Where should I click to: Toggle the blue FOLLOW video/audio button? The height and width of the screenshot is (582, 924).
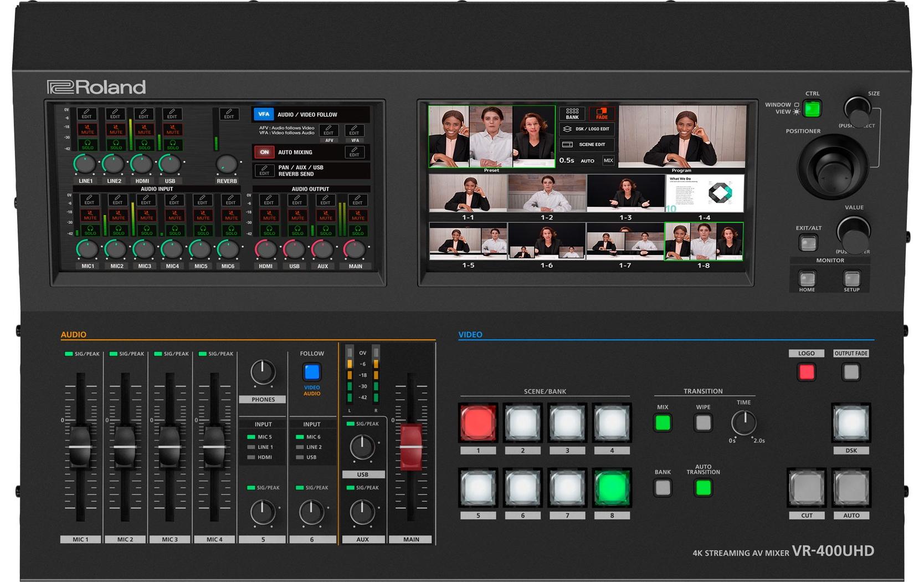[x=312, y=371]
